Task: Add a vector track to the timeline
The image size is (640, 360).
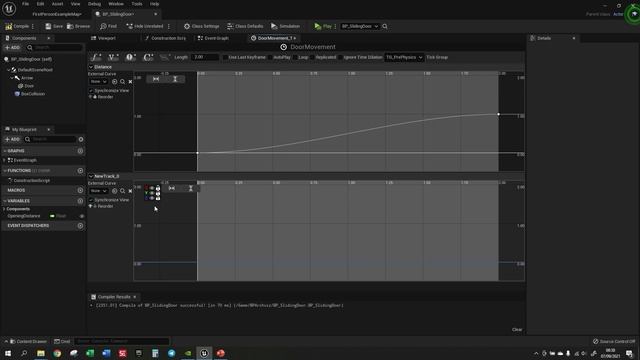Action: click(x=113, y=57)
